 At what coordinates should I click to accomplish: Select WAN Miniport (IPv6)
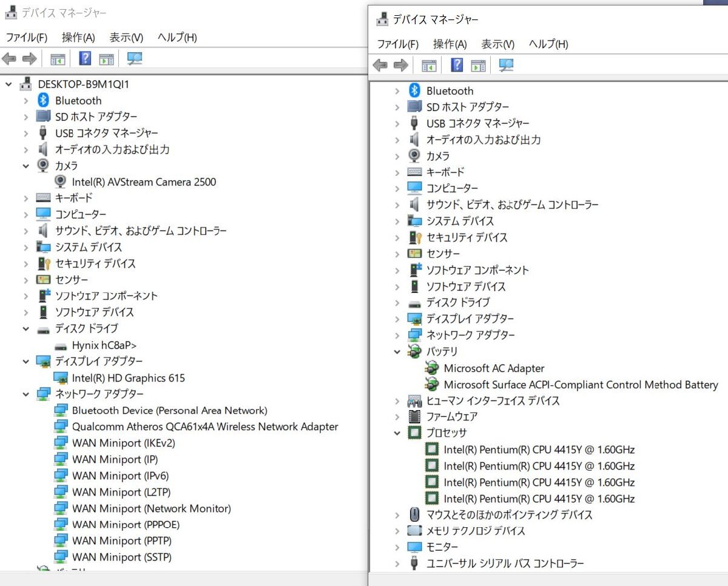click(120, 476)
